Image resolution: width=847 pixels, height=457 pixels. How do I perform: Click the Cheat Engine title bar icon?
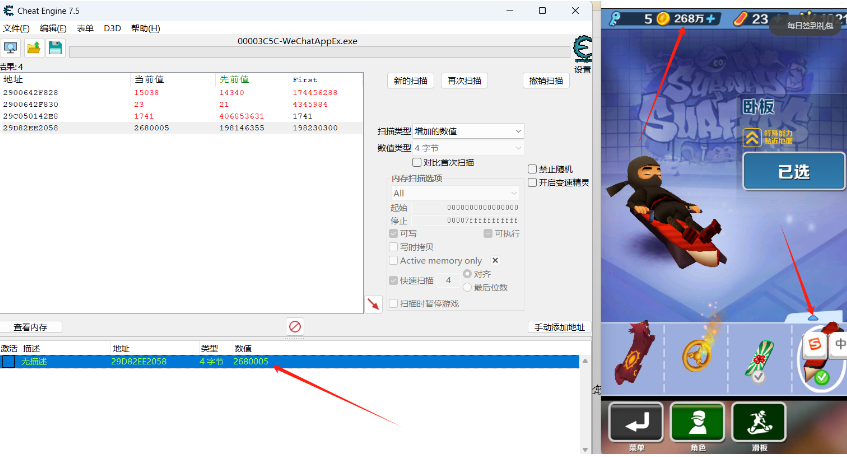[8, 10]
